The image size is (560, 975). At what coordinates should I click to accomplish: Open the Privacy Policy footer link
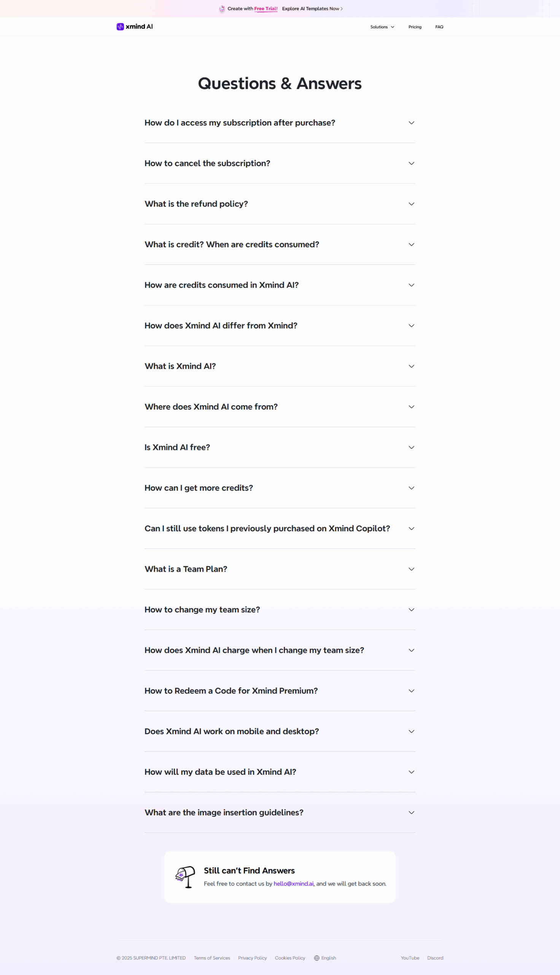(x=252, y=958)
